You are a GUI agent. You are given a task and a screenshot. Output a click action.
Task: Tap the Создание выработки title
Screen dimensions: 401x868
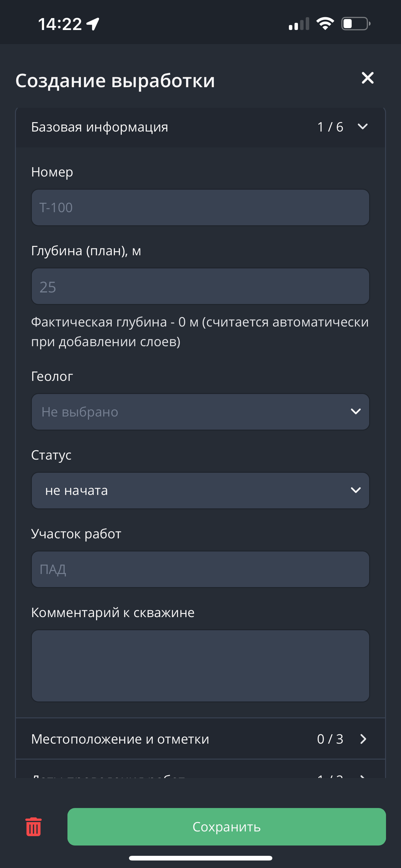(115, 81)
